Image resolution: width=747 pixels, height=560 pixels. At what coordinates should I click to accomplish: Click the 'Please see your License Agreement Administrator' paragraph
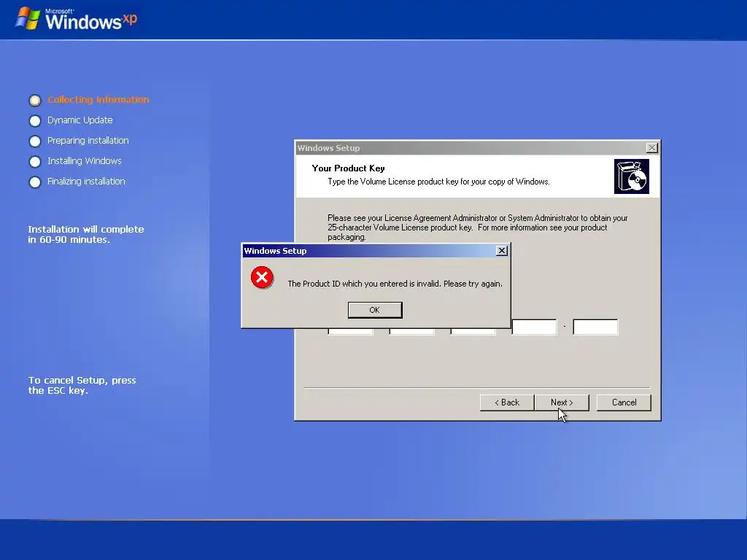[477, 227]
